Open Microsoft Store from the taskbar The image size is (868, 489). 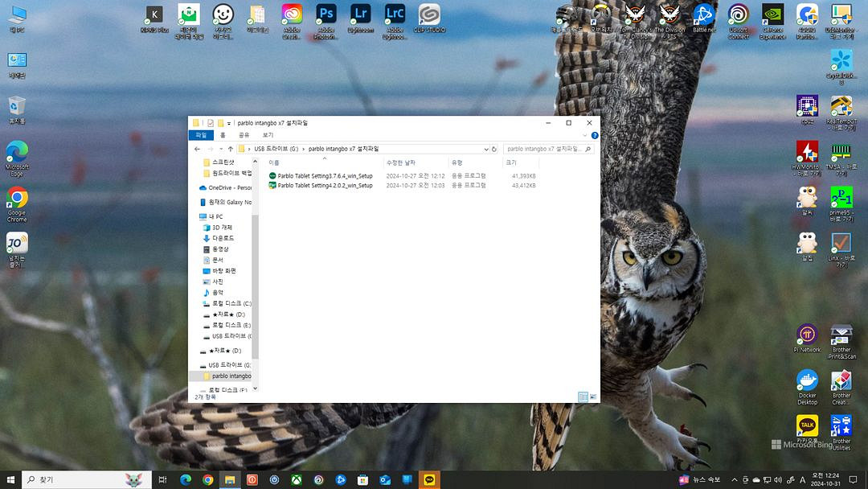click(x=362, y=479)
